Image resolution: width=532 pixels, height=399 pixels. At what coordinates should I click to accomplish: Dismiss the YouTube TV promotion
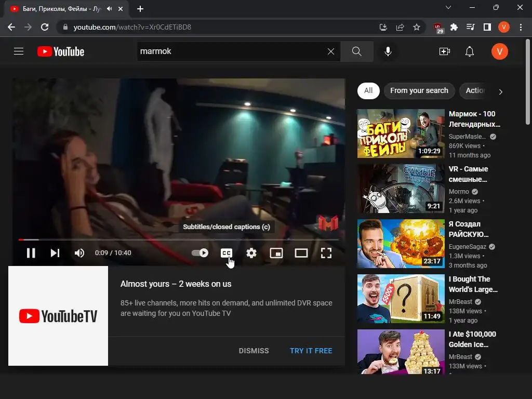(254, 351)
